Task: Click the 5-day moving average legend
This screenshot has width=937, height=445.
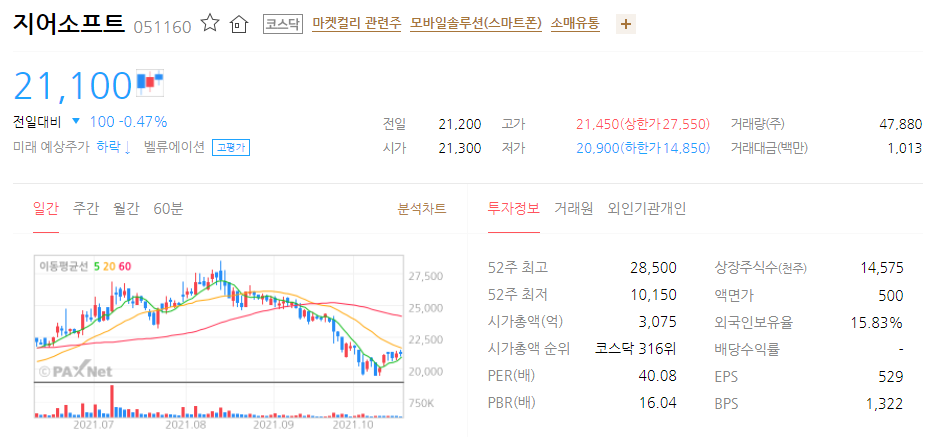Action: point(97,266)
